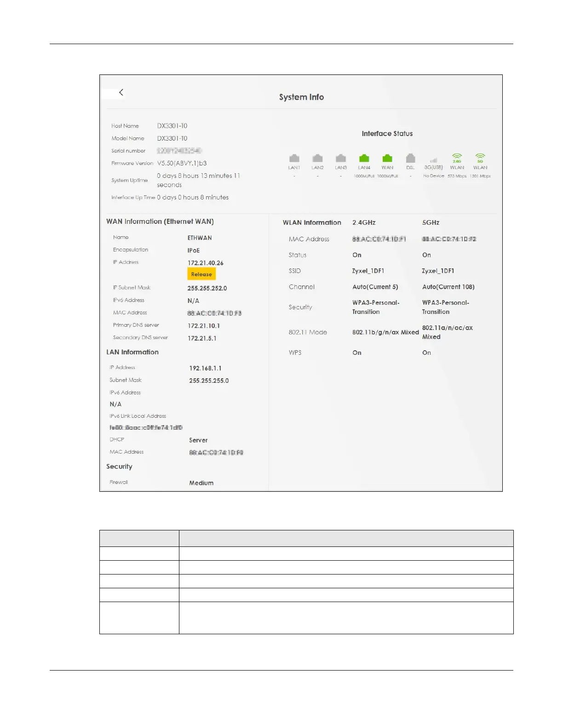Select the LAN1 port icon

tap(294, 159)
